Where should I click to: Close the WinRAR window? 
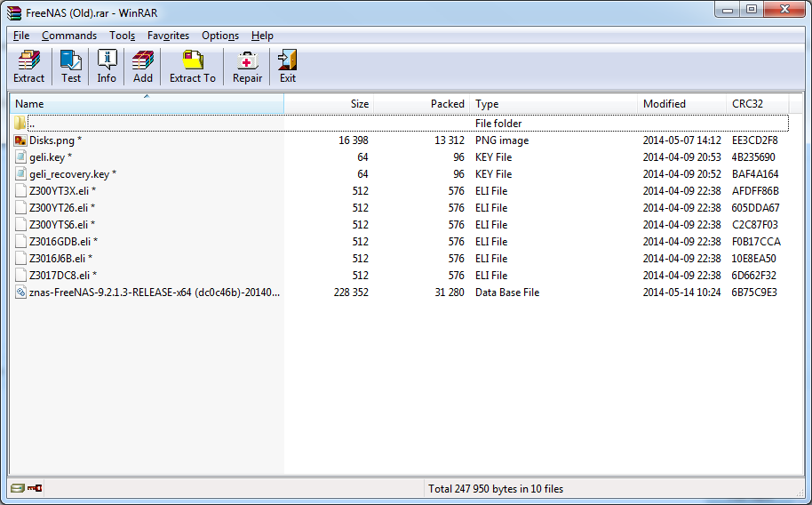[x=784, y=10]
